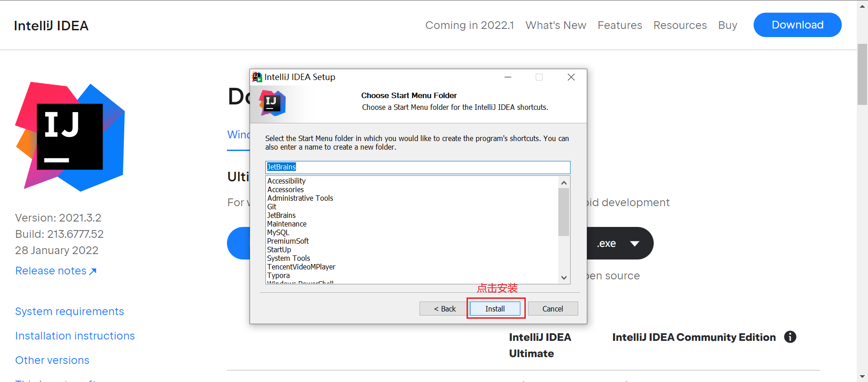Click the IJ logo in the setup header

[272, 103]
